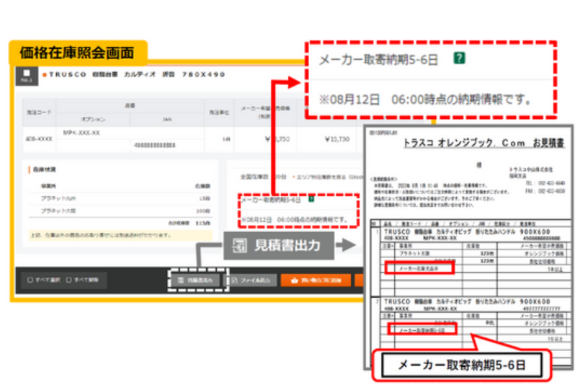Click the 合計在庫数 115台 total
The height and width of the screenshot is (385, 588).
tap(189, 223)
